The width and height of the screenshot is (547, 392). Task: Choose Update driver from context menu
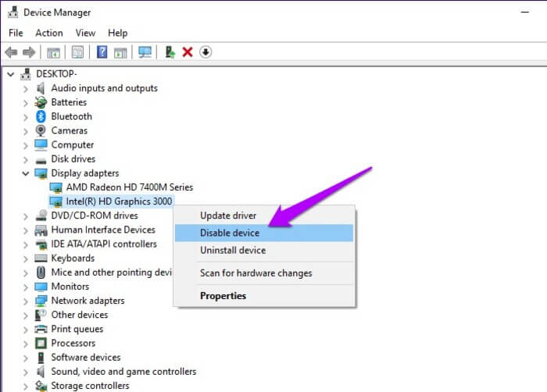click(x=264, y=216)
